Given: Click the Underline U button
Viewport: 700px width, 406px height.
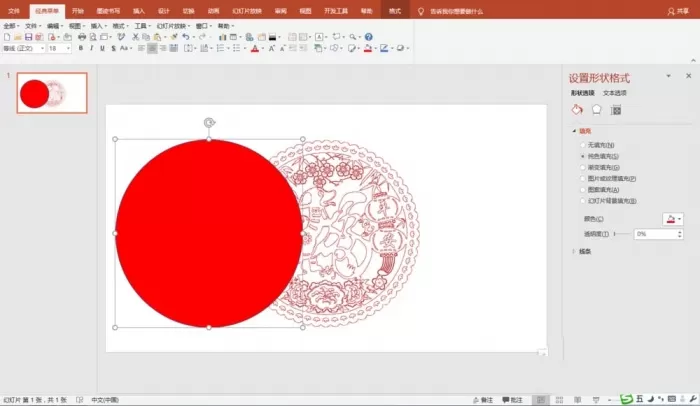Looking at the screenshot, I should pos(102,48).
